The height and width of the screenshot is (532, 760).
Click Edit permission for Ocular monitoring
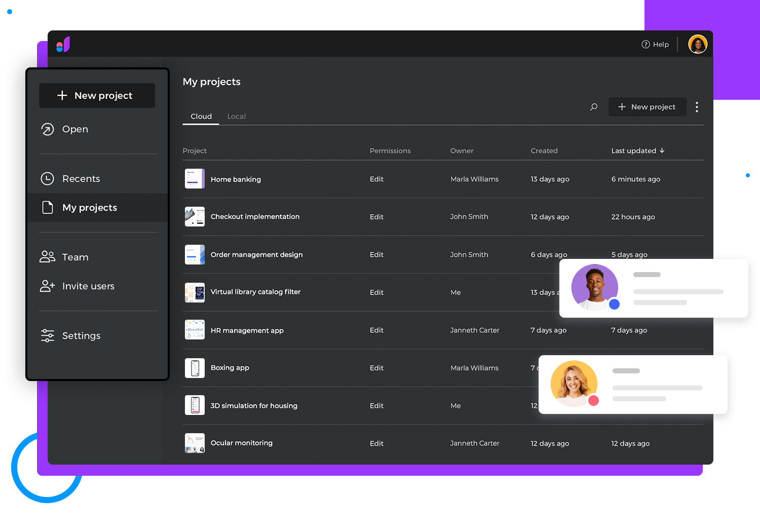(376, 443)
